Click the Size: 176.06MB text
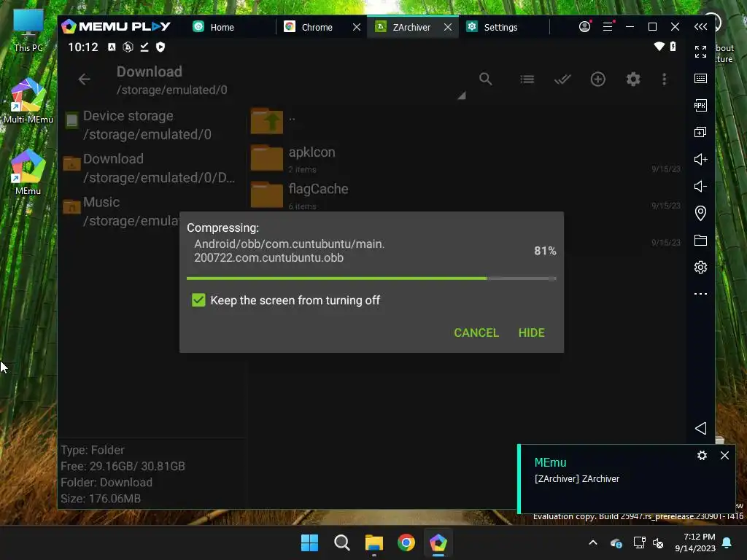The width and height of the screenshot is (747, 560). pyautogui.click(x=101, y=499)
